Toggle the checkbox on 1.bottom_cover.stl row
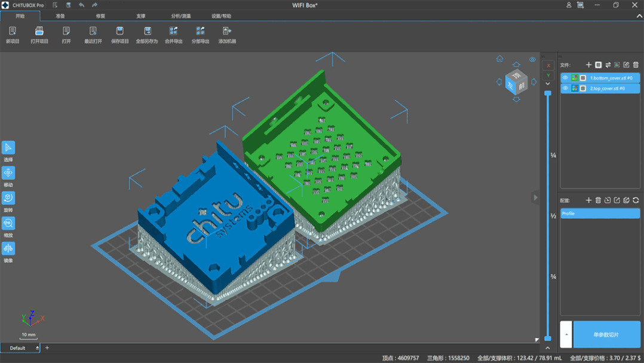The height and width of the screenshot is (363, 644). click(583, 78)
